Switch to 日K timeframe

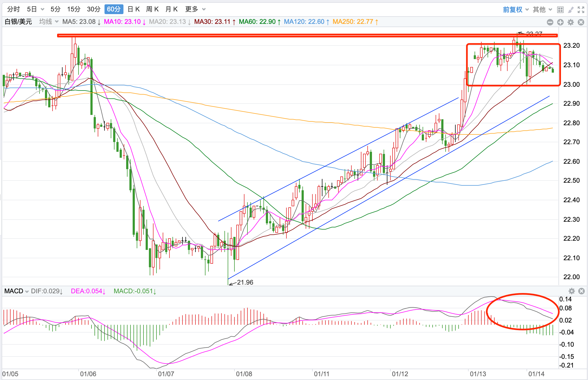tap(133, 9)
